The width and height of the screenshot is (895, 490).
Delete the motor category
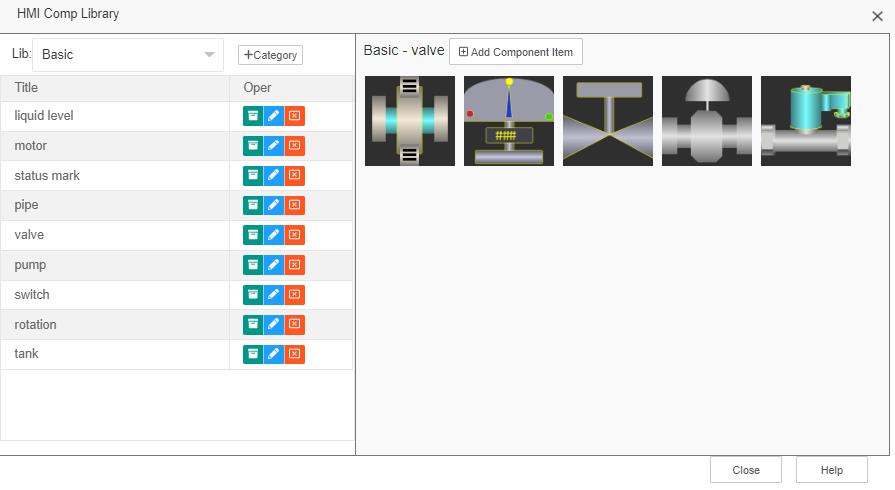[295, 146]
